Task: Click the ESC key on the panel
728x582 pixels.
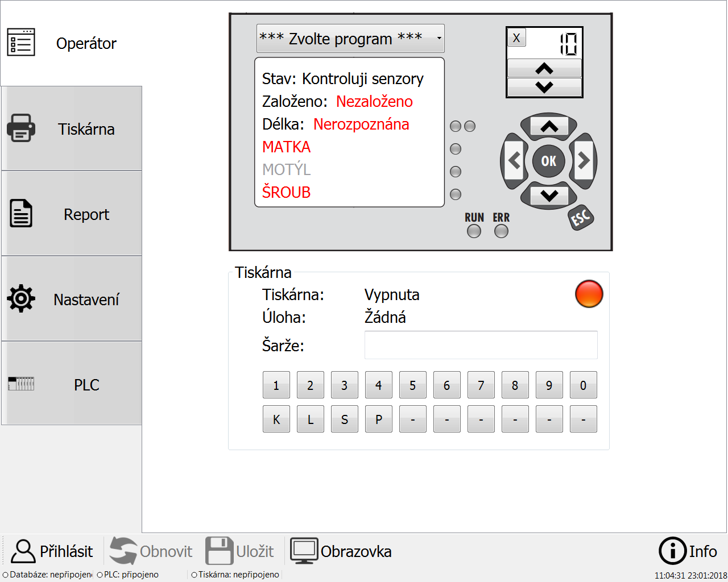Action: pos(581,218)
